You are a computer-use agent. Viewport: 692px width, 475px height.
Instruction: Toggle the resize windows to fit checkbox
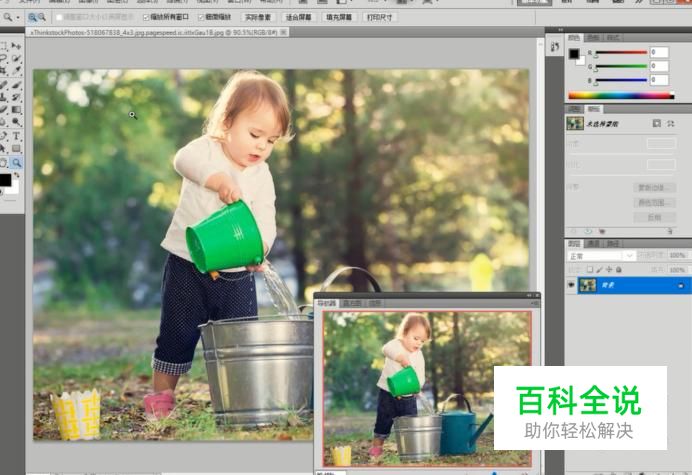[x=59, y=18]
